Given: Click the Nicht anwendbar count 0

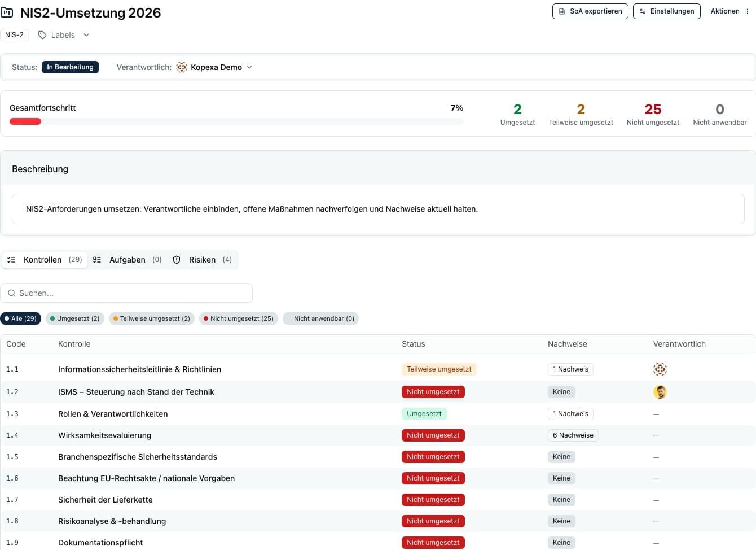Looking at the screenshot, I should pos(720,109).
